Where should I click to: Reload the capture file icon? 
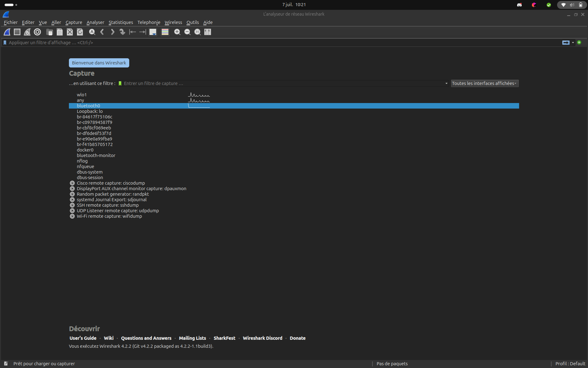(80, 32)
